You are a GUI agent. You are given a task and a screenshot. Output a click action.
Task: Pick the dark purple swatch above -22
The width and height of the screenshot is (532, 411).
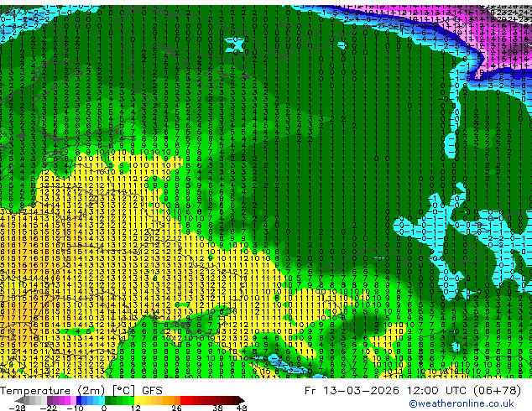[50, 400]
